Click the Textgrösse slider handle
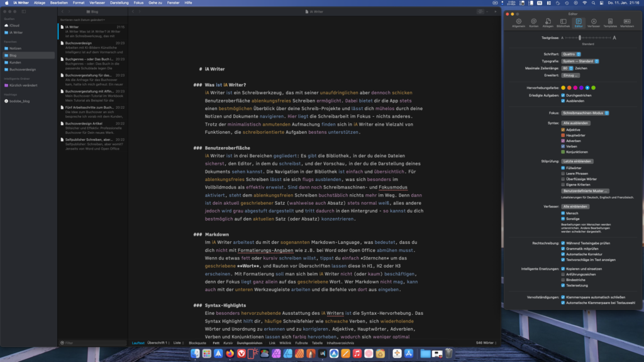The width and height of the screenshot is (644, 362). pos(579,38)
